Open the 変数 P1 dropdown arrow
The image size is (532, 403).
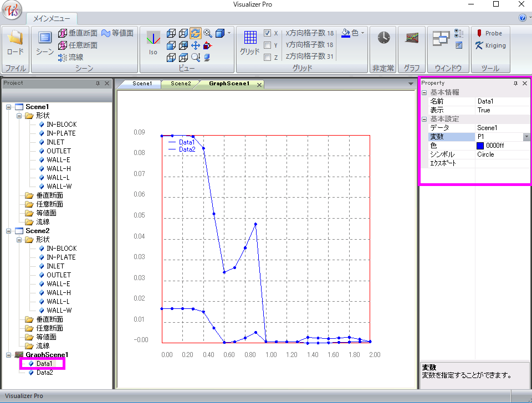[x=526, y=137]
